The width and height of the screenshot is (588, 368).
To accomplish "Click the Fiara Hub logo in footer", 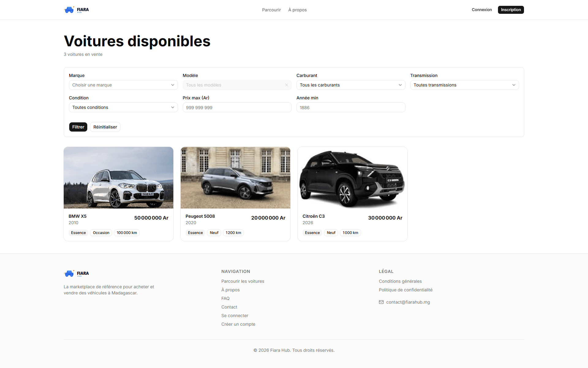I will point(77,274).
